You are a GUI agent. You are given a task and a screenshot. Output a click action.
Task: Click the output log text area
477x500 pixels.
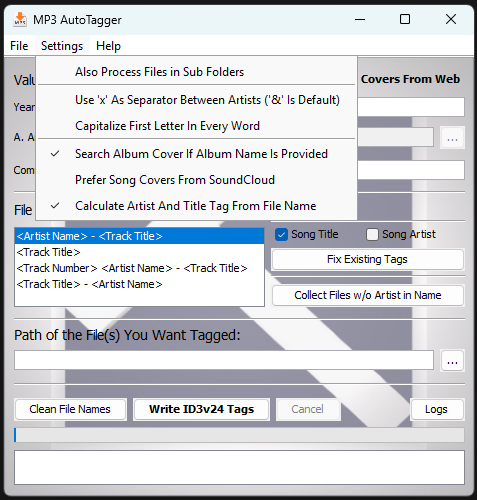click(239, 467)
